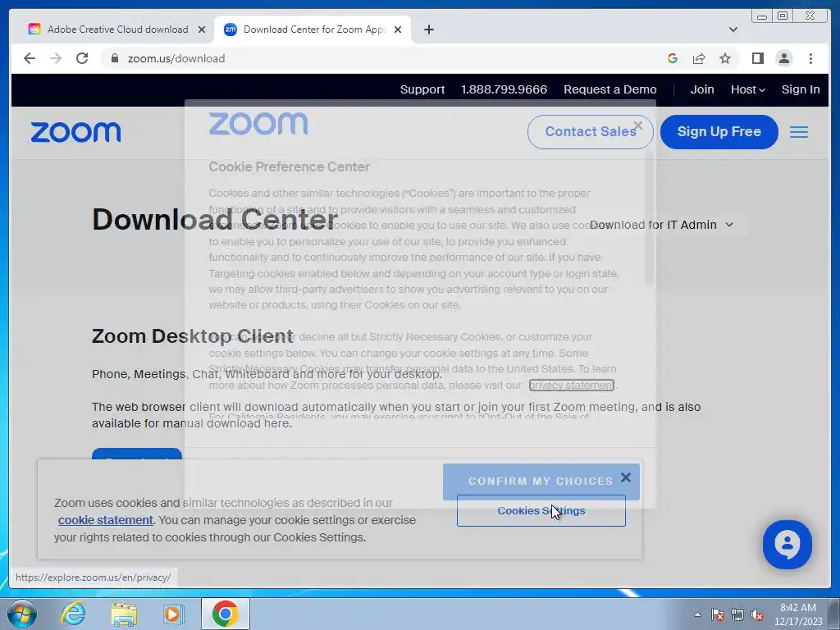Share this page using the share icon

pyautogui.click(x=699, y=58)
